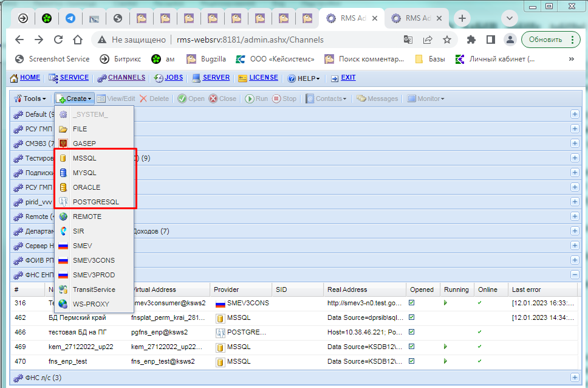Go back to the previous page
Viewport: 588px width, 388px height.
point(19,40)
